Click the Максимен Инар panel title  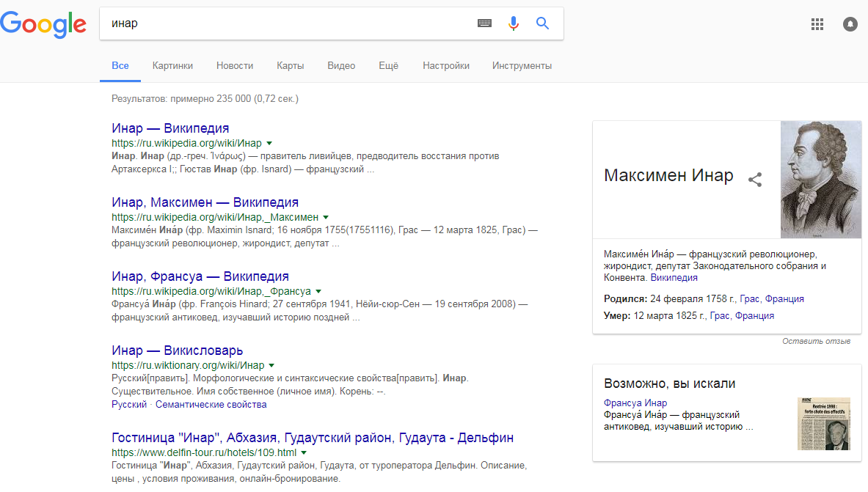(x=668, y=175)
